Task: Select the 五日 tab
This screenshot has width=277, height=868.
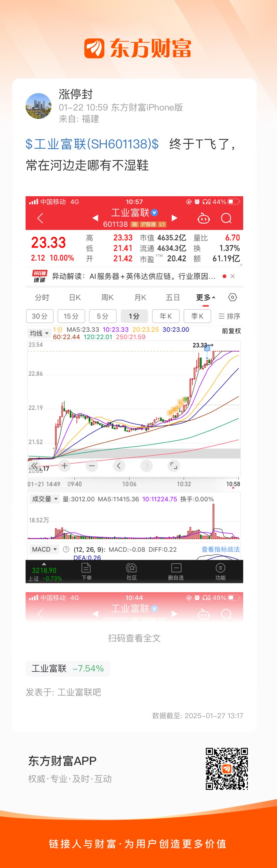Action: tap(173, 298)
